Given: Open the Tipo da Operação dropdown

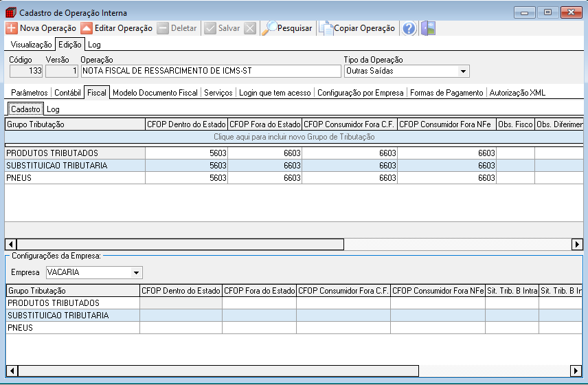Looking at the screenshot, I should coord(463,71).
